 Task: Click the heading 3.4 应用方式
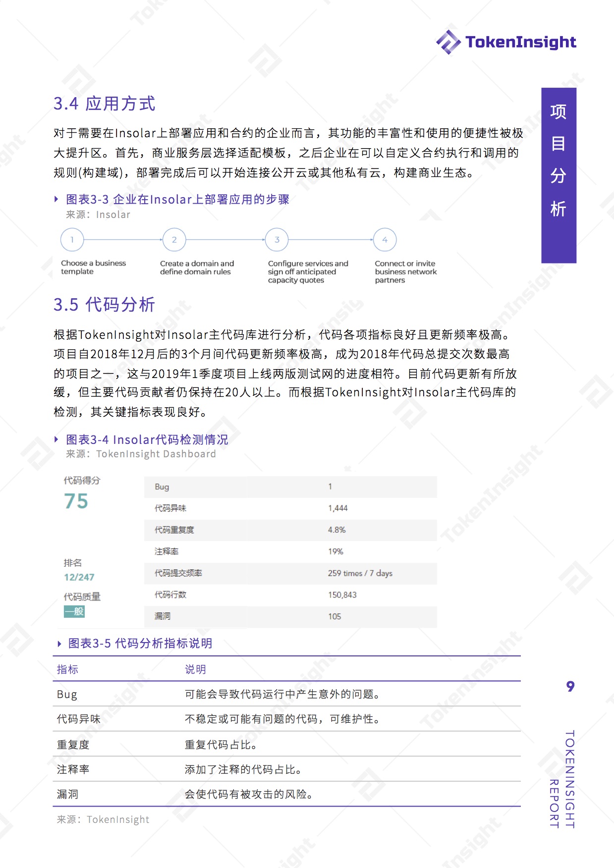(x=105, y=104)
